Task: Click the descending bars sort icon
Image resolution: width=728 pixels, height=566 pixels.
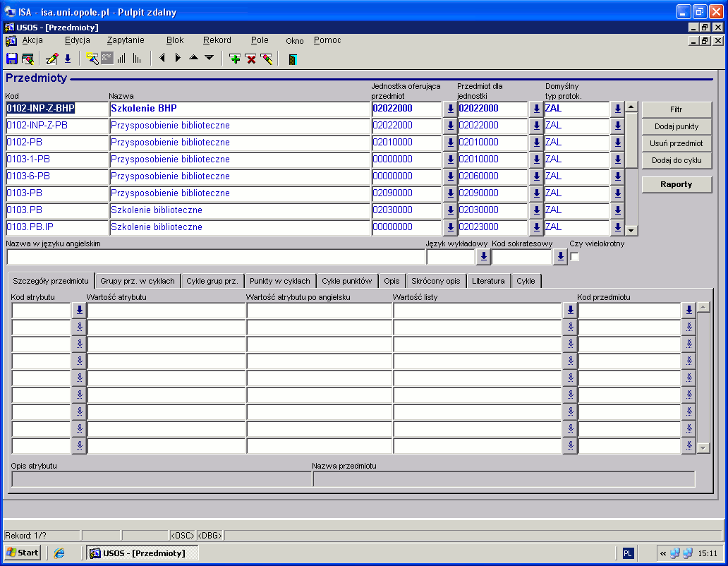Action: click(137, 59)
